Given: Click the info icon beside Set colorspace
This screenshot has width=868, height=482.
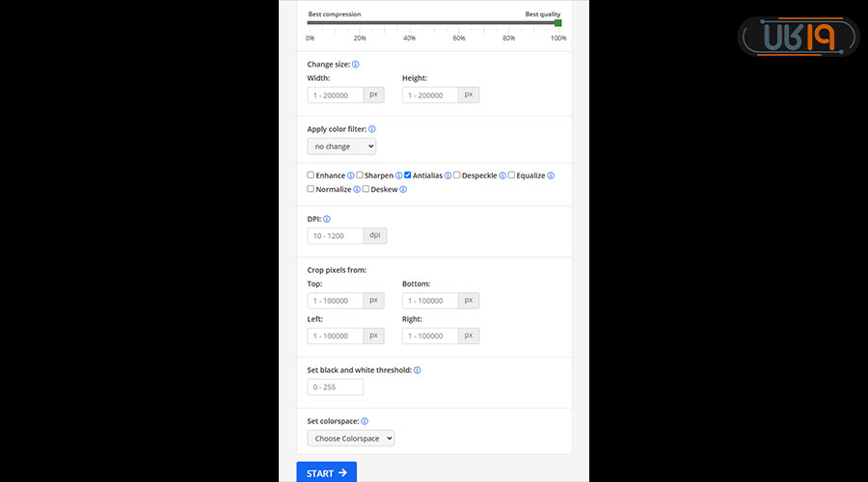Looking at the screenshot, I should (365, 421).
